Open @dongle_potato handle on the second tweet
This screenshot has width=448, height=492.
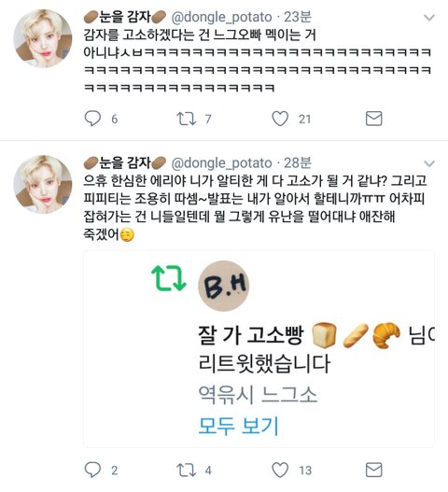point(221,162)
